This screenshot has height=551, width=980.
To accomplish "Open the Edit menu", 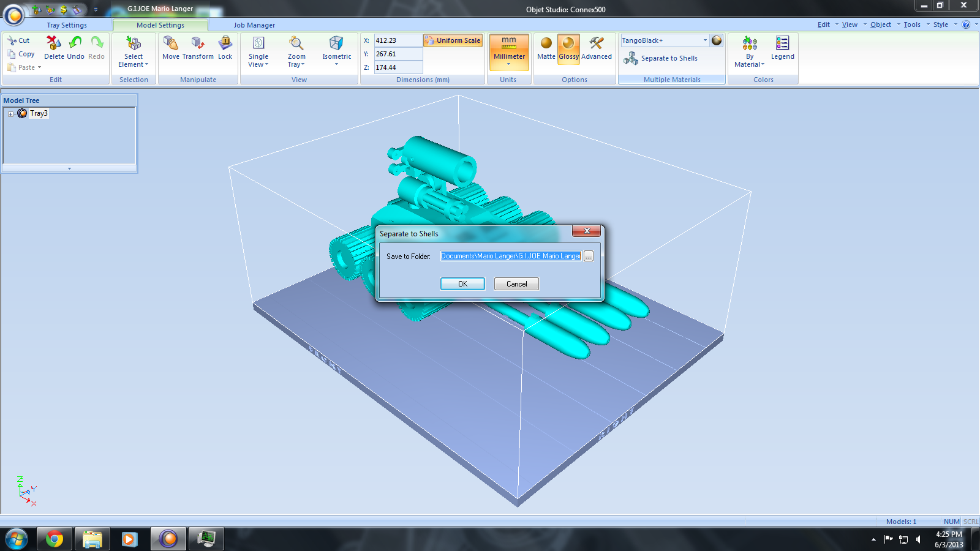I will pos(824,24).
